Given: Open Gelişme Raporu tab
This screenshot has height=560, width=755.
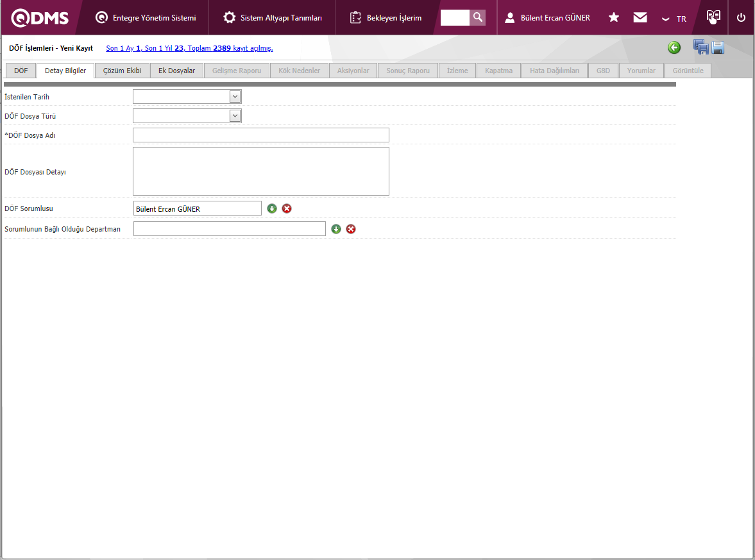Looking at the screenshot, I should point(237,71).
